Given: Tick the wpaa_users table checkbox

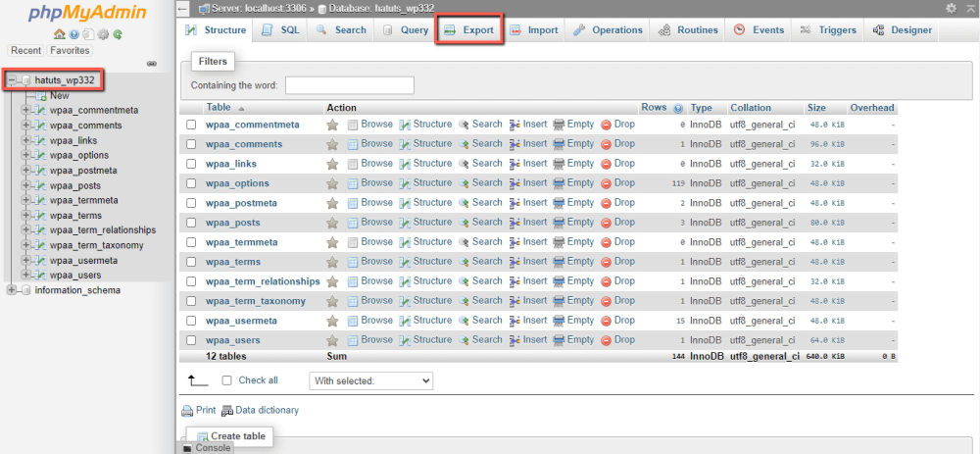Looking at the screenshot, I should click(x=192, y=341).
